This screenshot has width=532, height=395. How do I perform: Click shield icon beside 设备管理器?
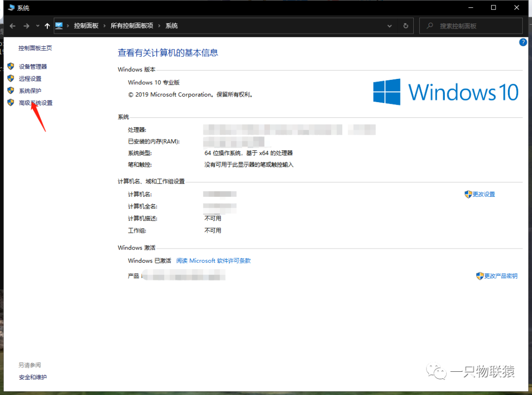point(11,66)
